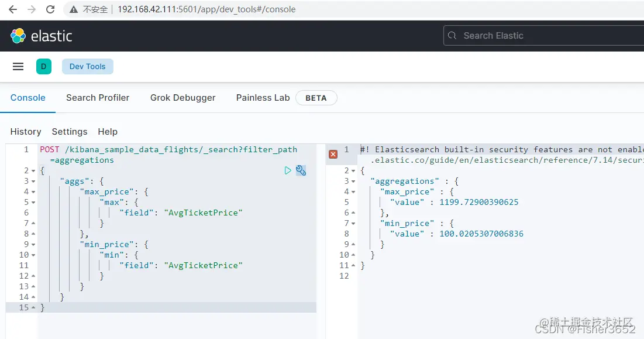Open the History menu
644x339 pixels.
coord(26,132)
